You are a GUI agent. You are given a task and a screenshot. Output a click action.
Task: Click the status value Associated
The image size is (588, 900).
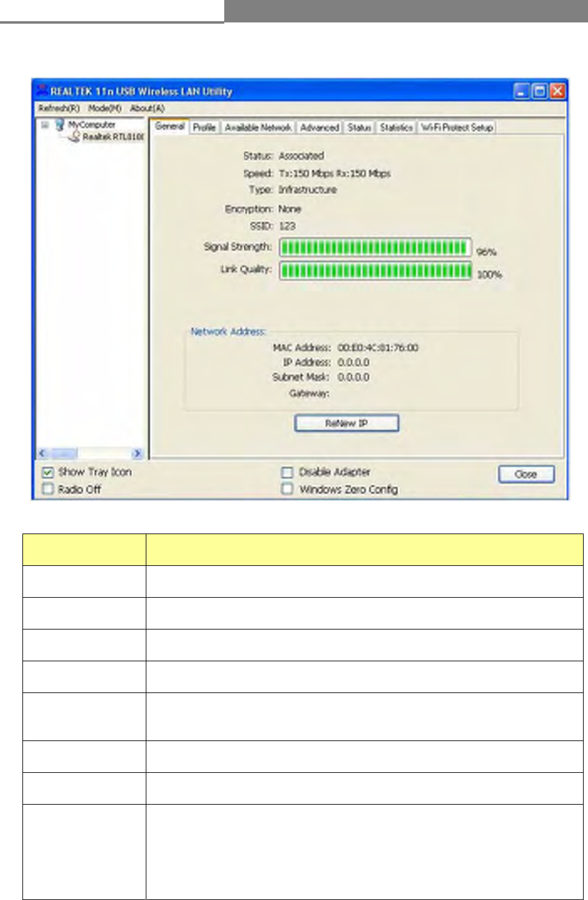[301, 156]
